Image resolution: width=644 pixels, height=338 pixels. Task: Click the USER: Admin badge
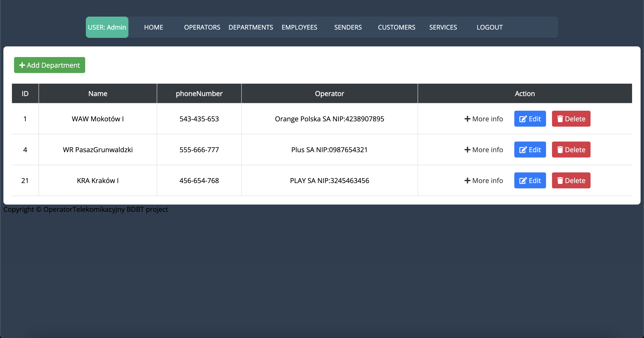(x=107, y=27)
